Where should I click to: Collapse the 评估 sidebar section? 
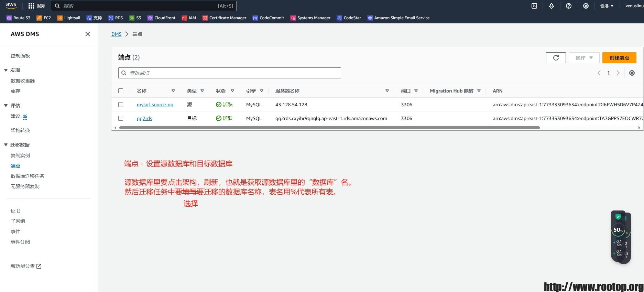click(x=6, y=106)
